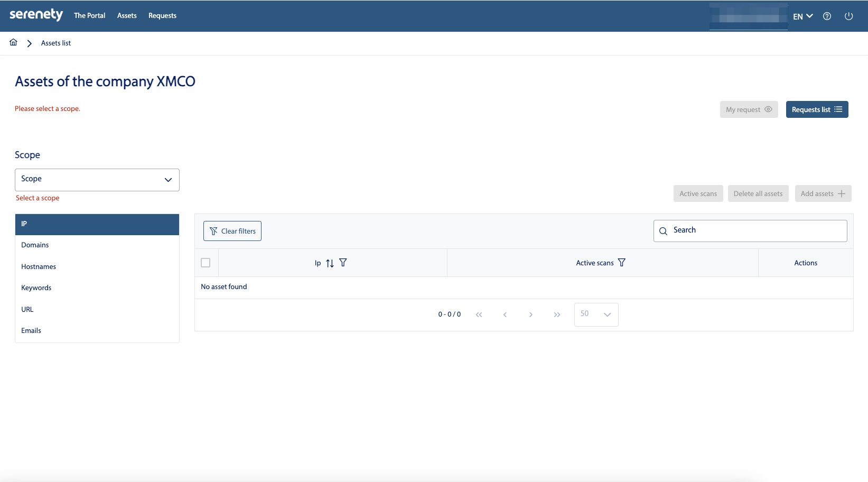Screen dimensions: 868x482
Task: Expand the Scope dropdown
Action: point(97,180)
